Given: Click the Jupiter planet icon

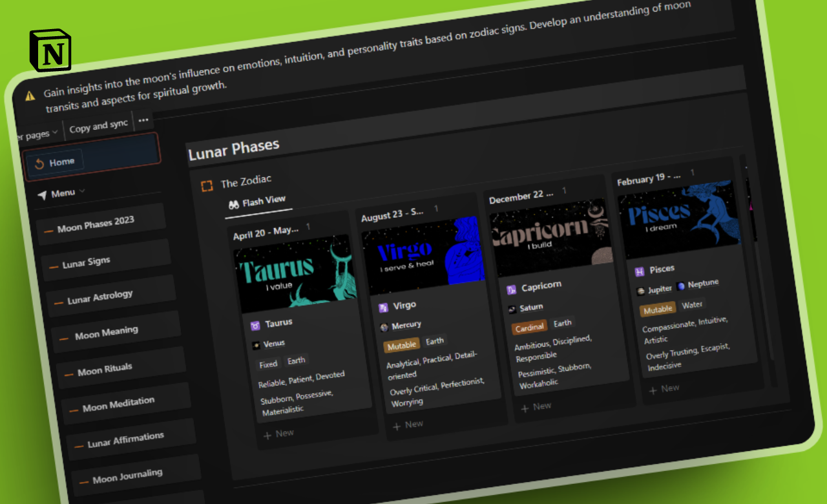Looking at the screenshot, I should coord(641,291).
